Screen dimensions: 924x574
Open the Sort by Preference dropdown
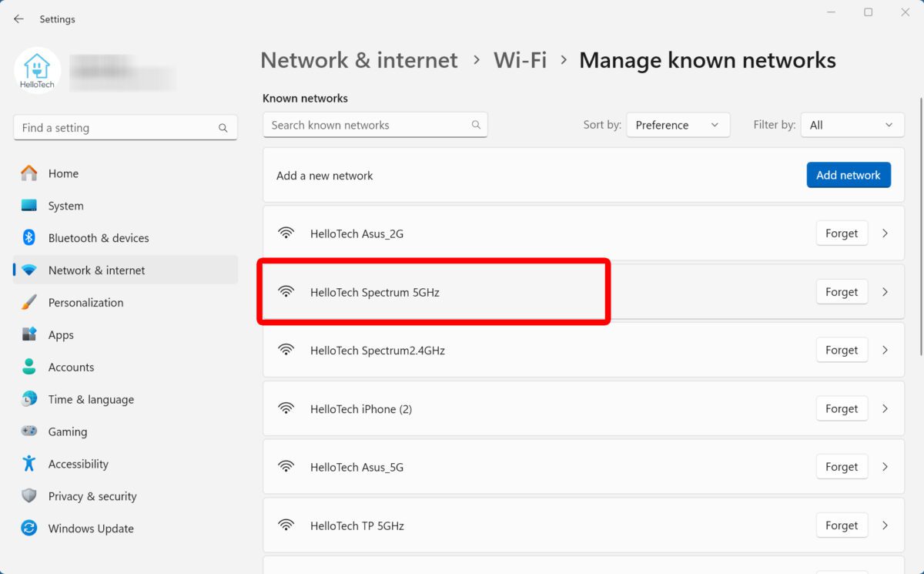coord(678,125)
